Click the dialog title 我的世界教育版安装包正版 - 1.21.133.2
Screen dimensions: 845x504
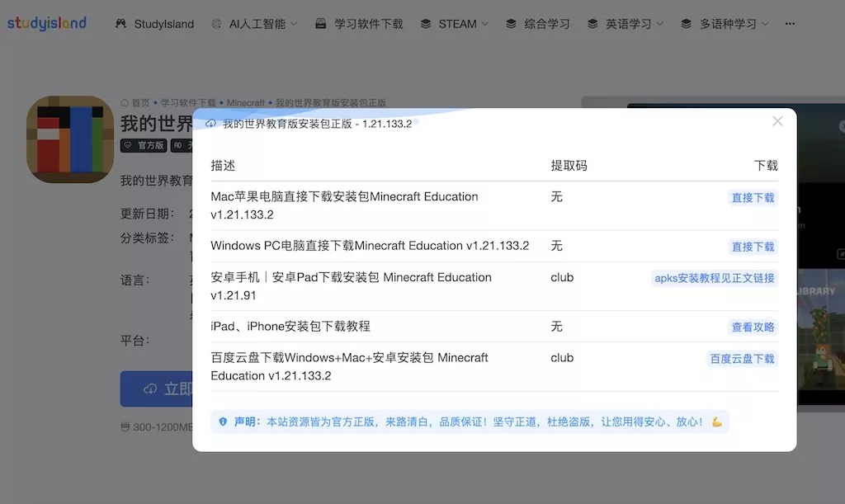click(317, 124)
